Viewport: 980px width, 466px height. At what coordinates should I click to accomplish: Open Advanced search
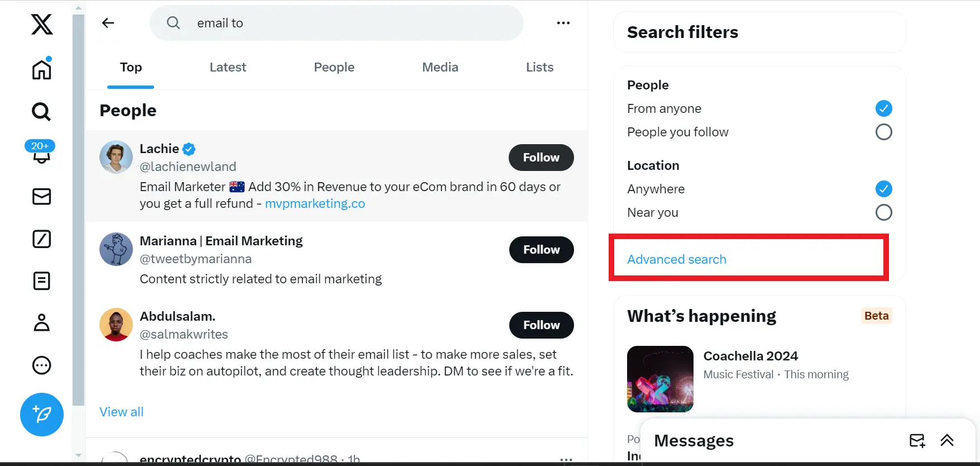tap(677, 259)
